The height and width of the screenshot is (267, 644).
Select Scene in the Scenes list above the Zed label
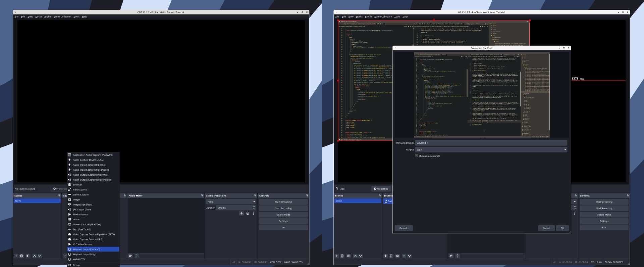(x=358, y=201)
